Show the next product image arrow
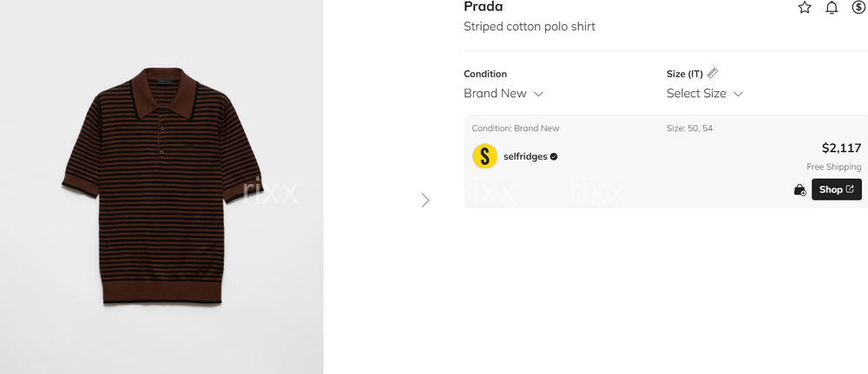868x374 pixels. (x=425, y=200)
